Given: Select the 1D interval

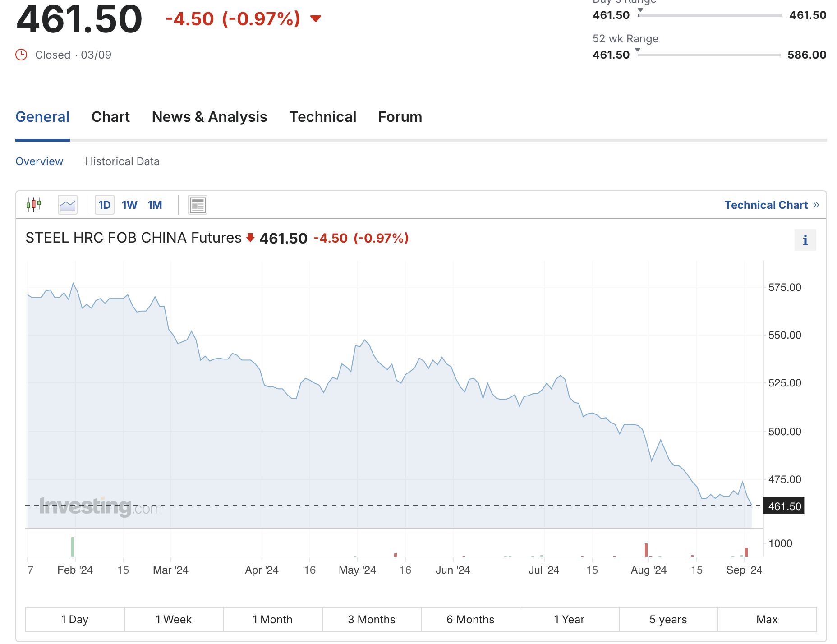Looking at the screenshot, I should click(x=104, y=205).
